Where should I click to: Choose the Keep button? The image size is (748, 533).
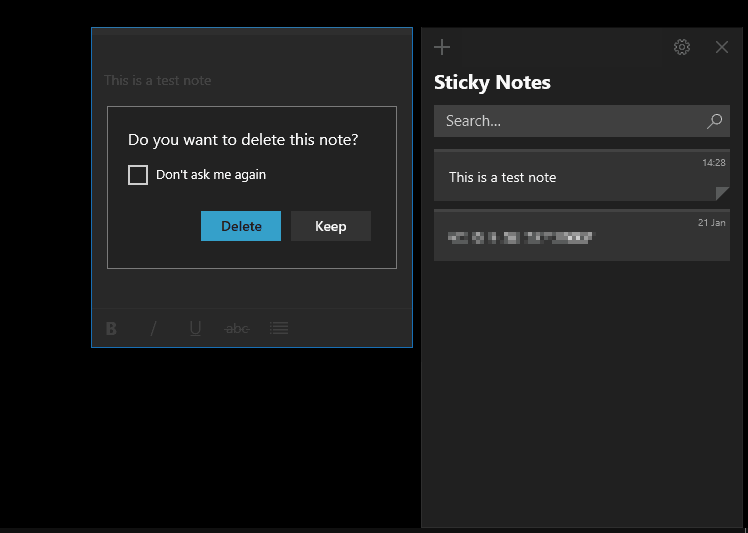[x=331, y=226]
